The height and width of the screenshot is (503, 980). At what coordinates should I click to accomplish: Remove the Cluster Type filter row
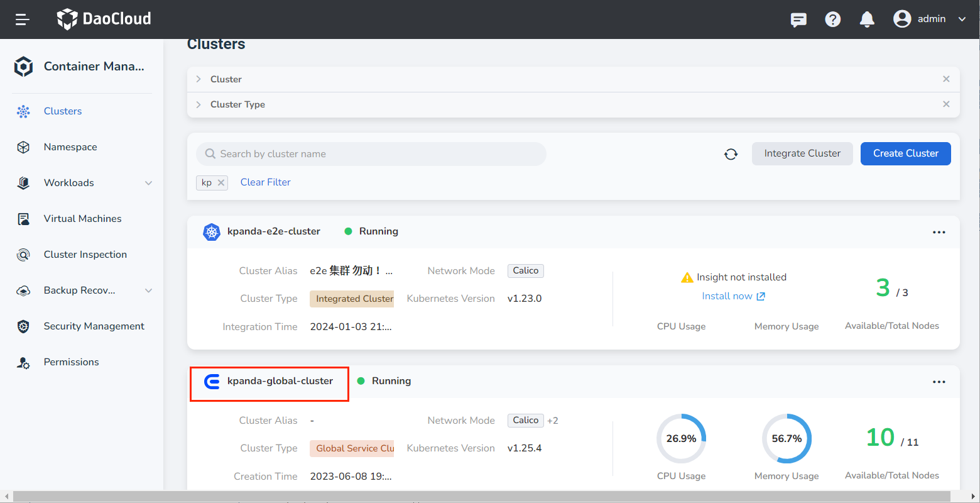[x=946, y=104]
